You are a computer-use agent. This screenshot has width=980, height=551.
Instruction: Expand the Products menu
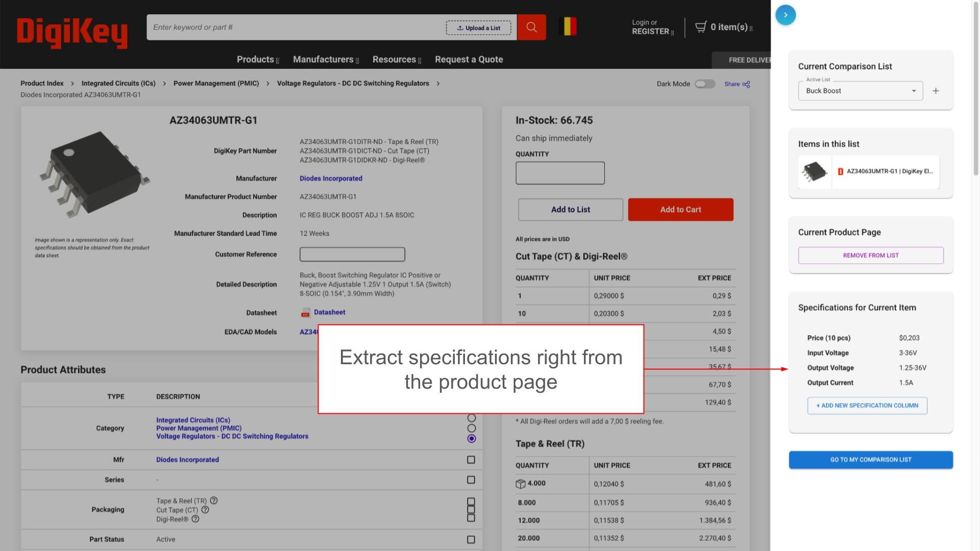click(x=258, y=59)
